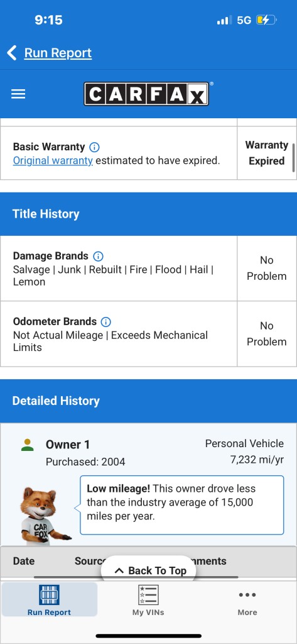Open the hamburger menu icon
The height and width of the screenshot is (644, 297).
[18, 94]
